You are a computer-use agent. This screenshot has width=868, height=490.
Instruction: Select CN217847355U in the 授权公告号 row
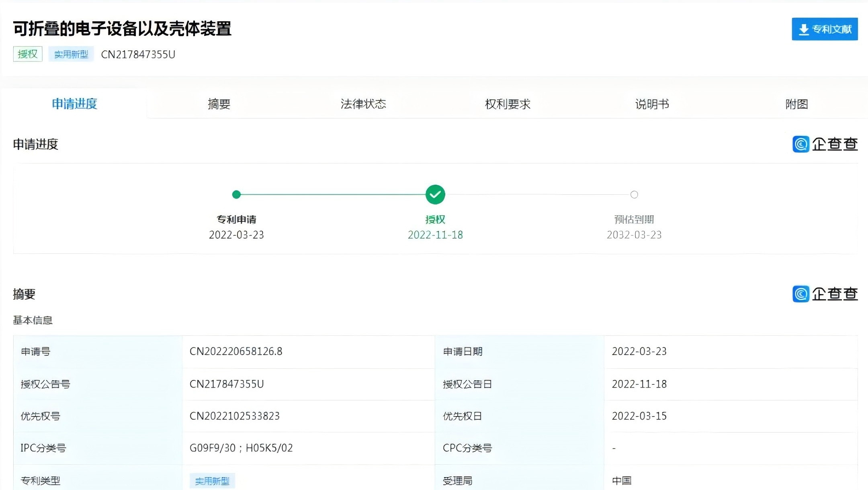tap(227, 384)
